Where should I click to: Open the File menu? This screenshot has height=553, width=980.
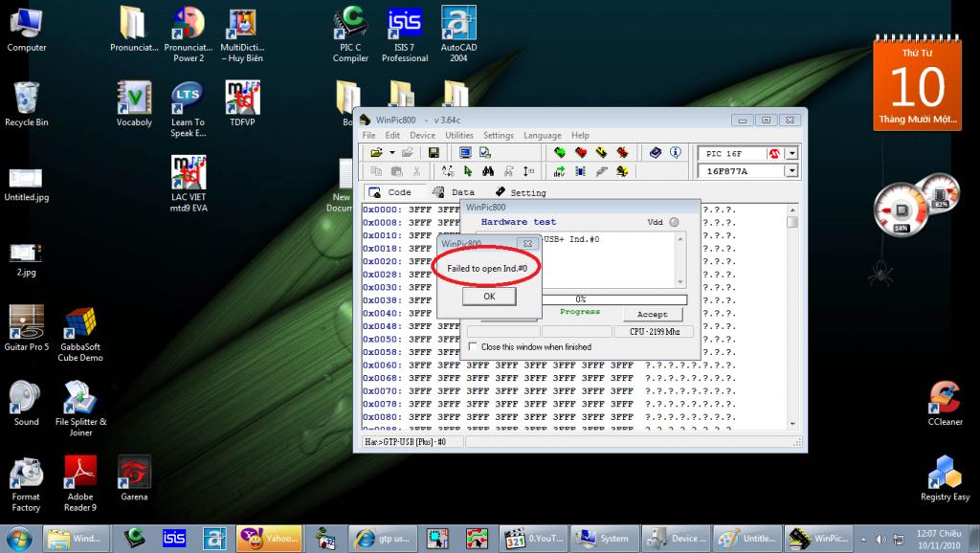click(368, 135)
